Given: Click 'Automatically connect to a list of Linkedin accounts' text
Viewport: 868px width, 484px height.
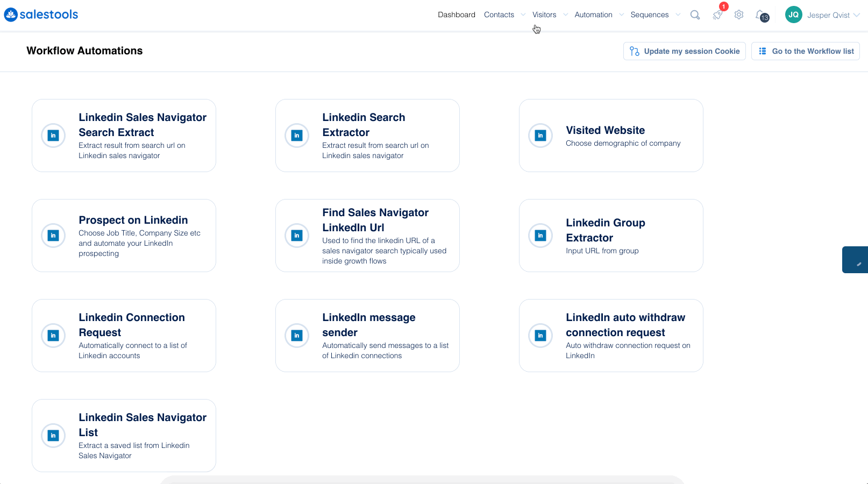Looking at the screenshot, I should [x=132, y=351].
